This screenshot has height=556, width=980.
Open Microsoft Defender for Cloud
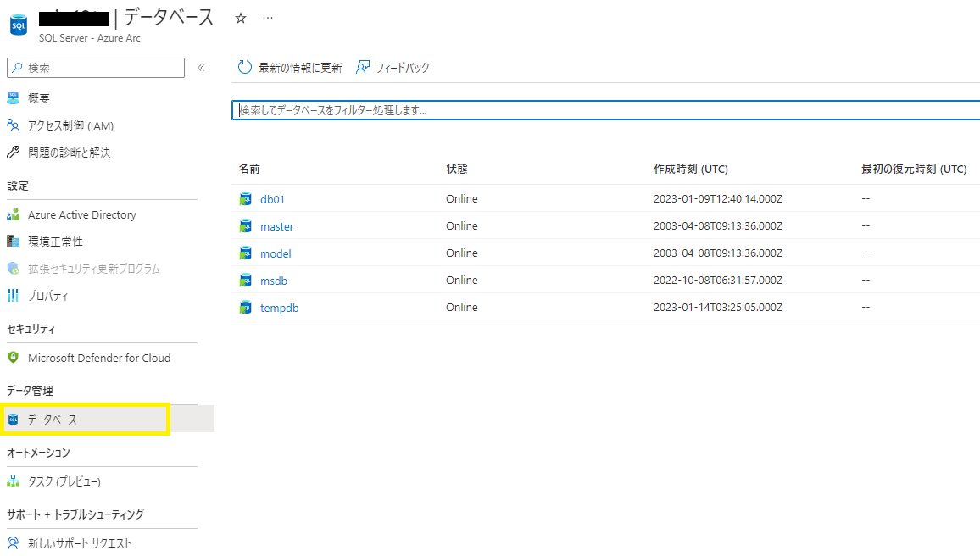(x=99, y=358)
